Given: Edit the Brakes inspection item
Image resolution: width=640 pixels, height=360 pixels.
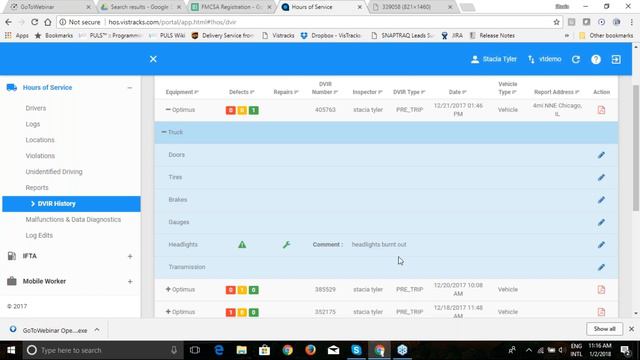Looking at the screenshot, I should 601,200.
